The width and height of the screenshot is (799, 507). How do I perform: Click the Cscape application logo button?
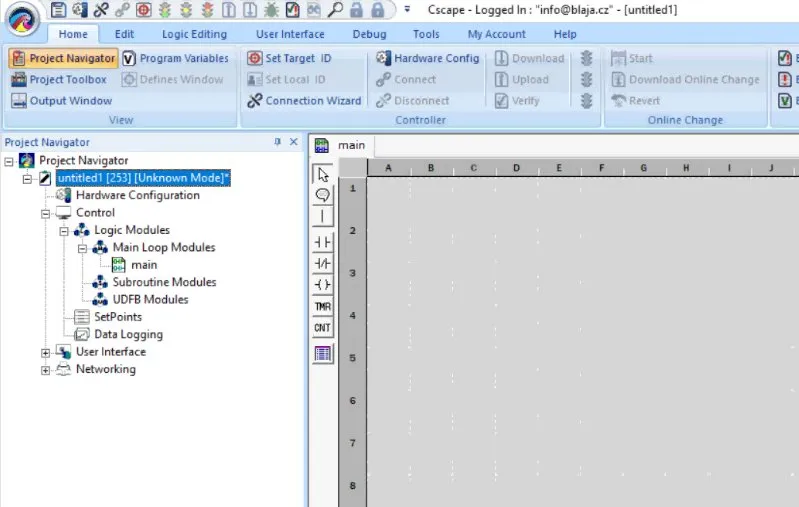tap(22, 20)
